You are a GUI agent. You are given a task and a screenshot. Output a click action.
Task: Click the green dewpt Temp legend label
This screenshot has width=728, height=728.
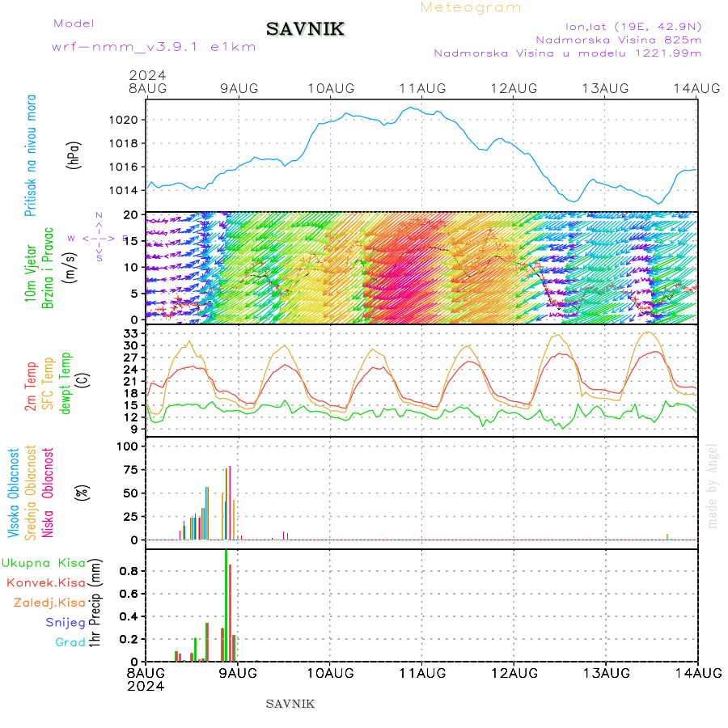[65, 383]
